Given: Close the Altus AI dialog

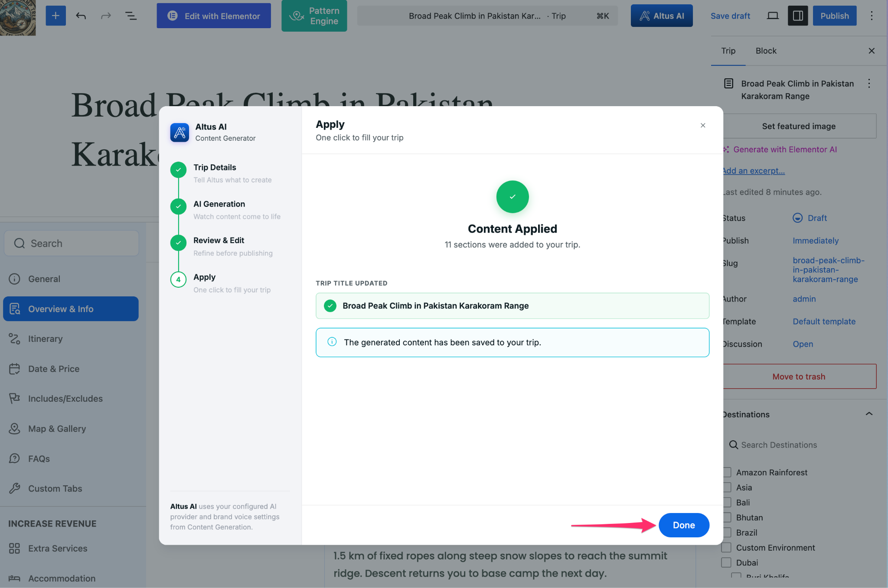Looking at the screenshot, I should pyautogui.click(x=703, y=125).
